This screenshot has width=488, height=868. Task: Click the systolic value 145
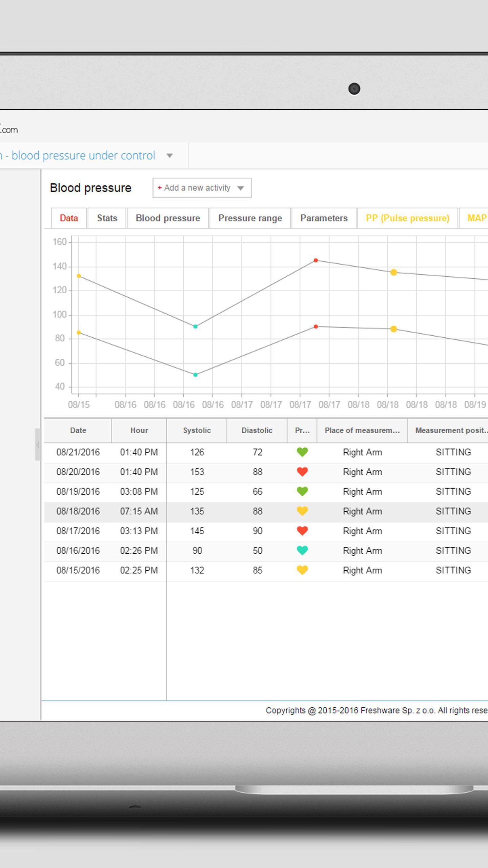197,531
